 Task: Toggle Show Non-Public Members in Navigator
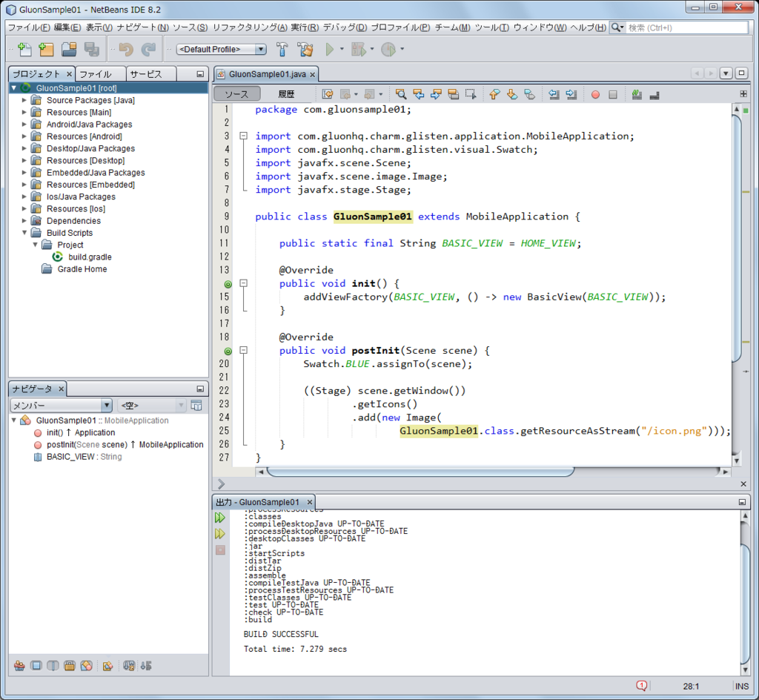(70, 666)
